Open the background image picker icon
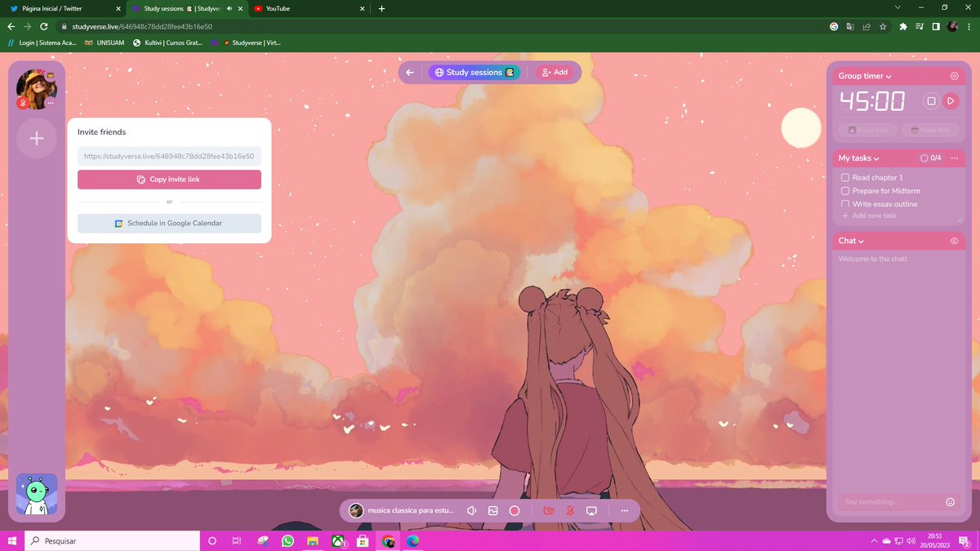The height and width of the screenshot is (551, 980). pos(493,511)
